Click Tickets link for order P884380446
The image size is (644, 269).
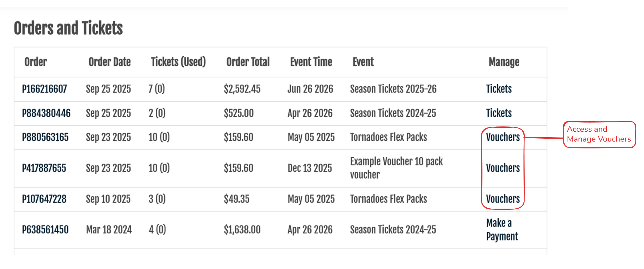click(499, 113)
